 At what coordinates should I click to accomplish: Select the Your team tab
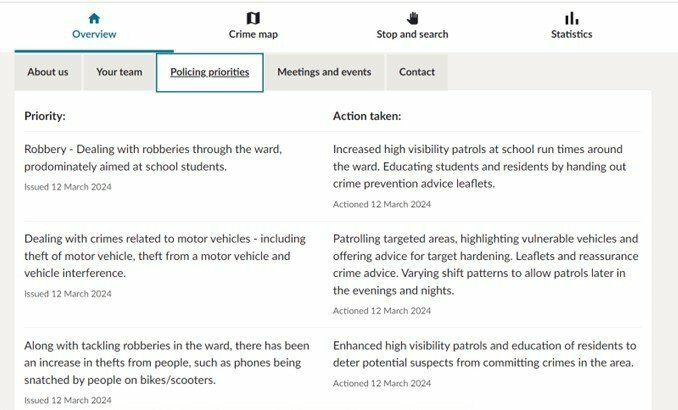pyautogui.click(x=119, y=72)
